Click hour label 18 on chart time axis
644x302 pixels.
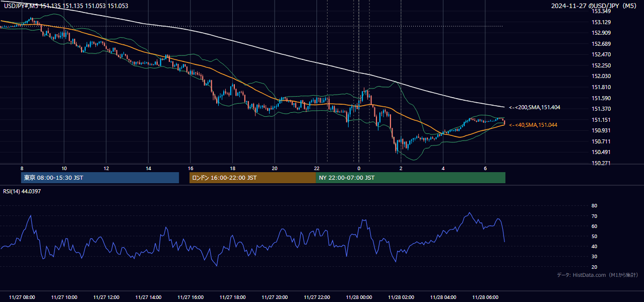pos(232,168)
